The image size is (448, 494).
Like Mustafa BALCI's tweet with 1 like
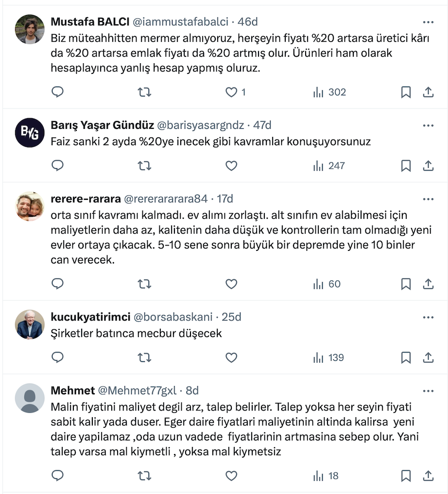click(232, 92)
